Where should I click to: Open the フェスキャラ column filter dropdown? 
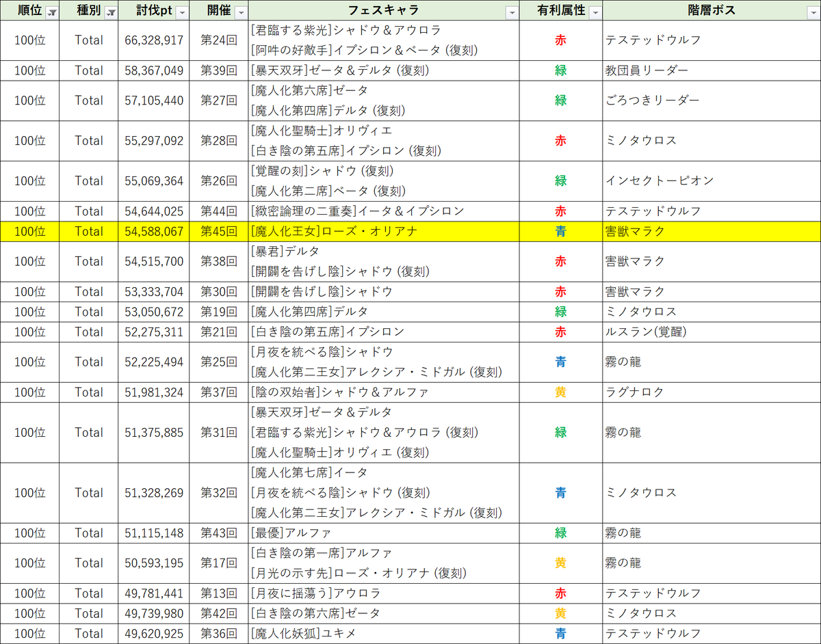[511, 12]
